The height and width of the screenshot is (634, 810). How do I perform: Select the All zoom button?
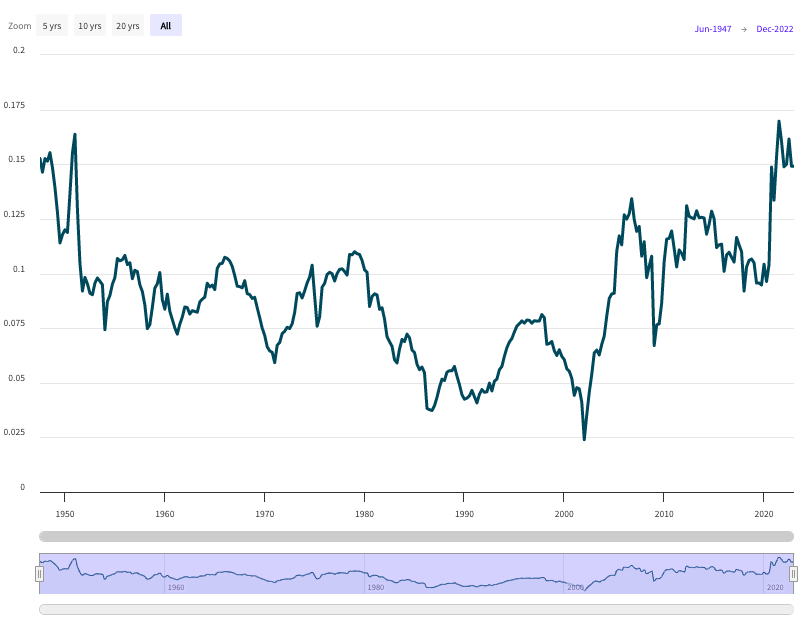coord(166,25)
